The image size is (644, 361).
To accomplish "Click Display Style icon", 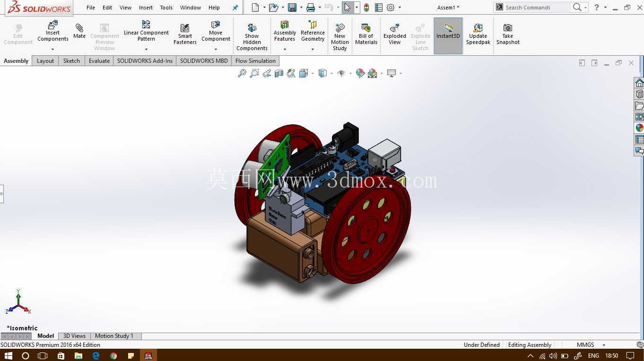I will (x=322, y=73).
